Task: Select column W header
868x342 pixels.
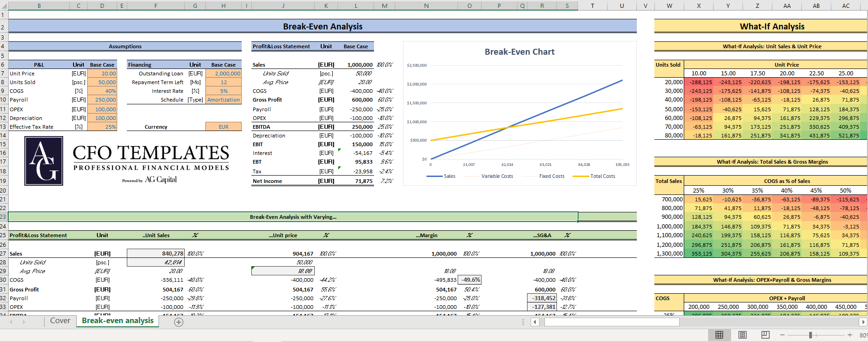Action: 669,6
